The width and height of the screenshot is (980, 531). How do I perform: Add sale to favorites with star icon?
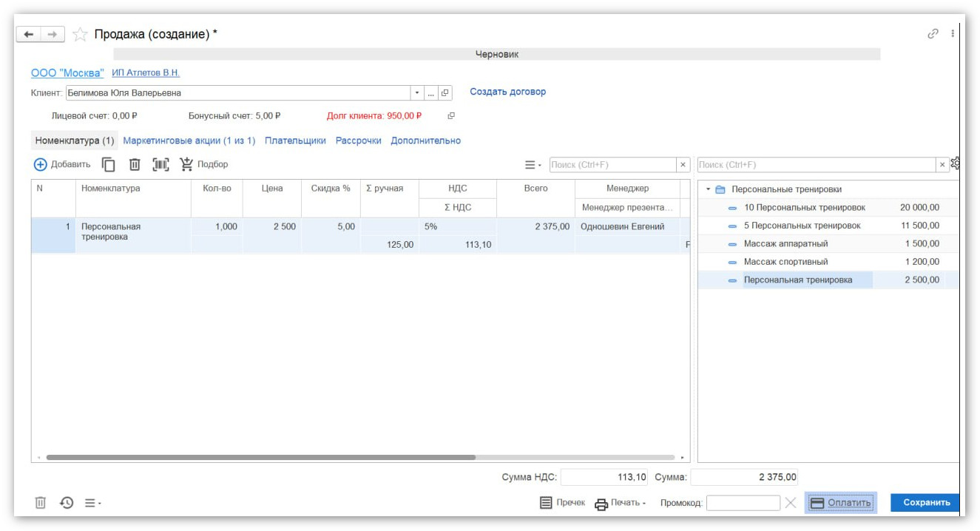pos(80,35)
